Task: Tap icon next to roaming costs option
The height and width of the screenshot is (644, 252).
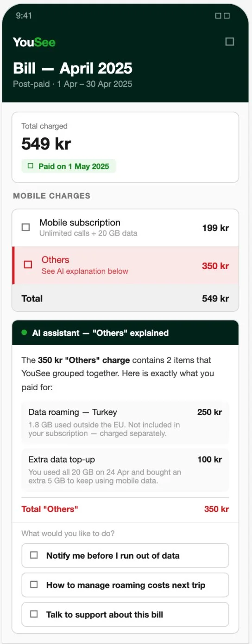Action: point(34,585)
